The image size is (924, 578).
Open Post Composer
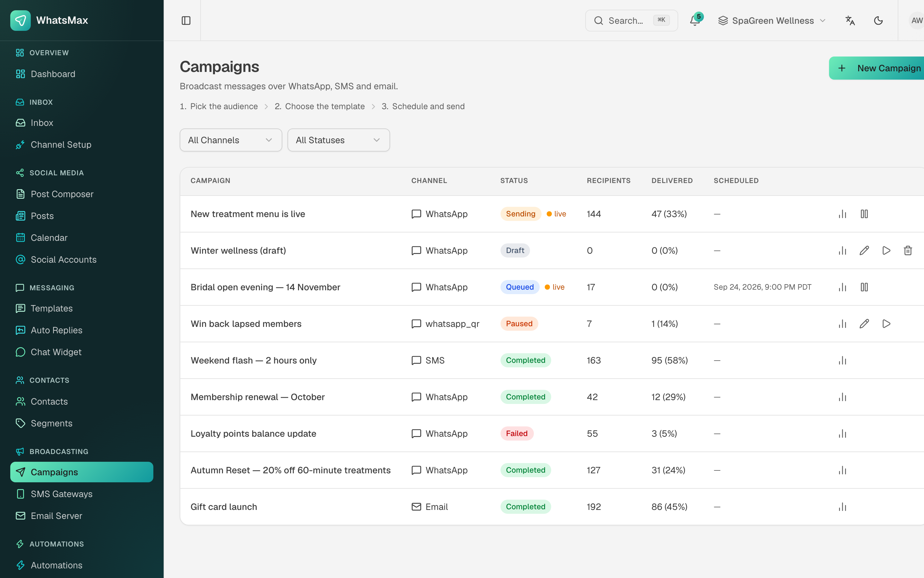(82, 194)
